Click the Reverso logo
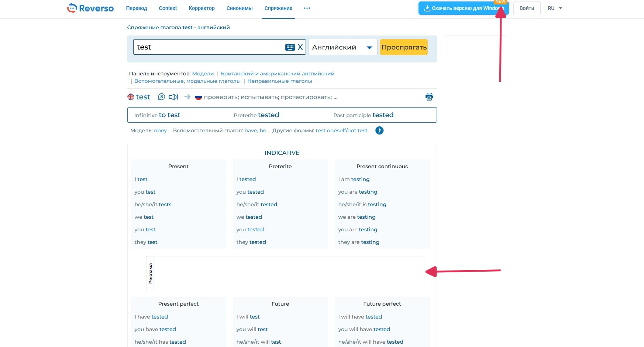The width and height of the screenshot is (644, 347). point(90,8)
